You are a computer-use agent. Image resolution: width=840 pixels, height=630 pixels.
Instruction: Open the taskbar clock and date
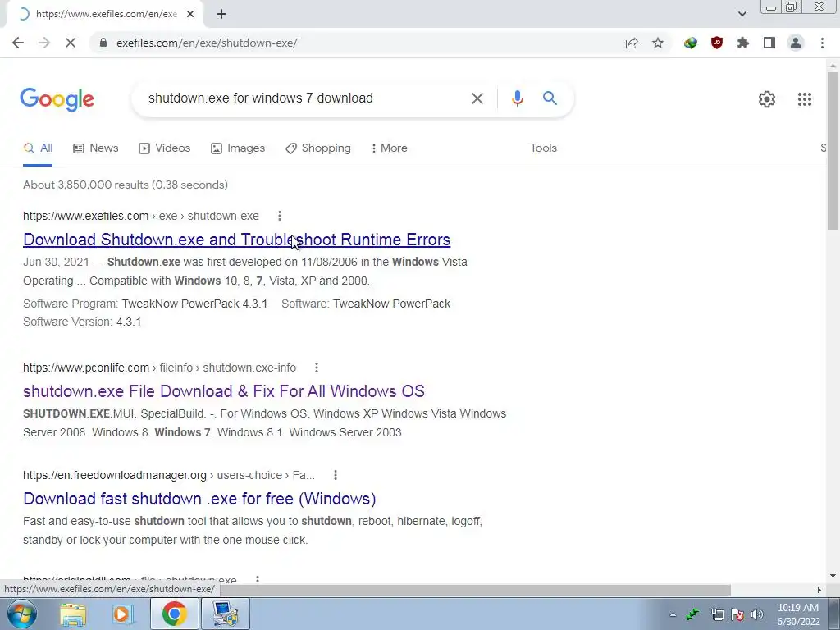tap(798, 614)
